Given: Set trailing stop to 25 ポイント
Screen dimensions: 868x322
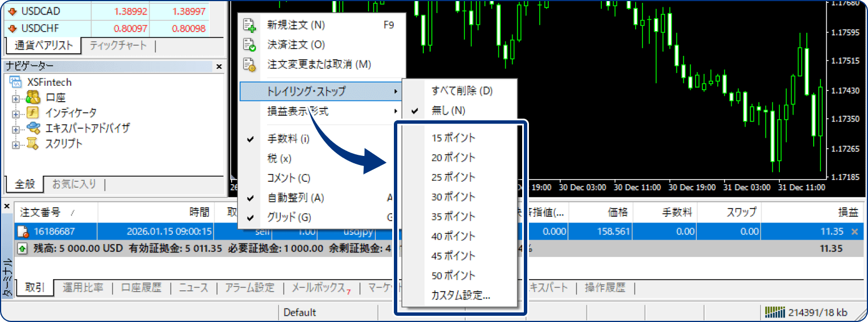Looking at the screenshot, I should point(459,177).
